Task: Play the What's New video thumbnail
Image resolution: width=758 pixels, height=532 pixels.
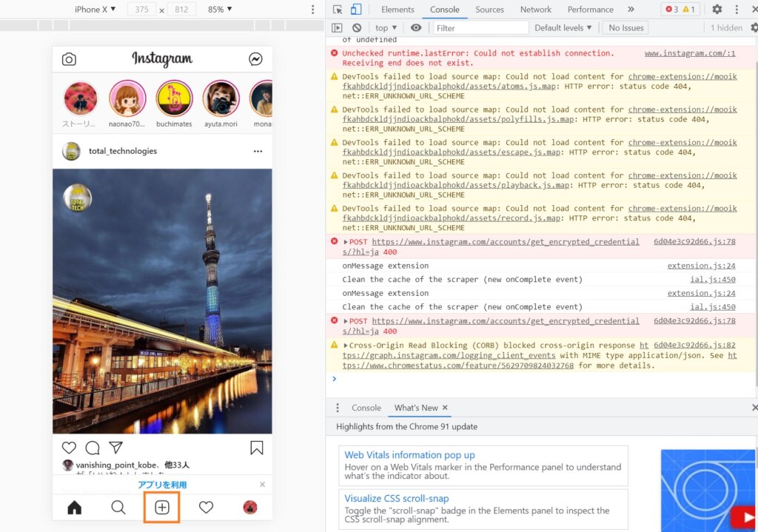Action: (x=708, y=491)
